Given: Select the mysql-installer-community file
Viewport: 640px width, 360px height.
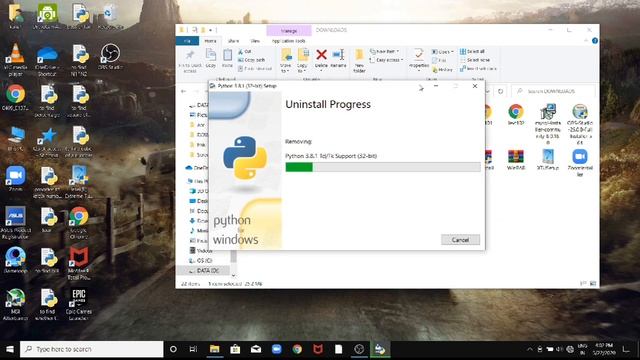Looking at the screenshot, I should click(547, 124).
